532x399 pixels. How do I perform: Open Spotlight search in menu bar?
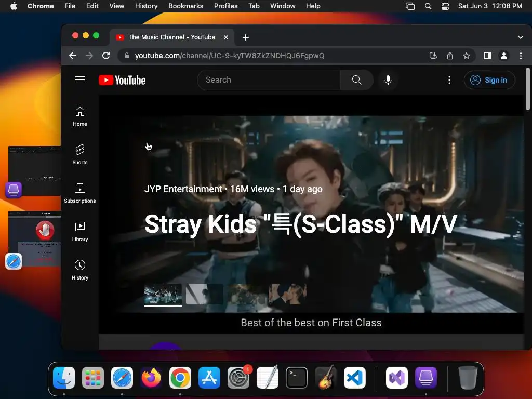point(428,6)
